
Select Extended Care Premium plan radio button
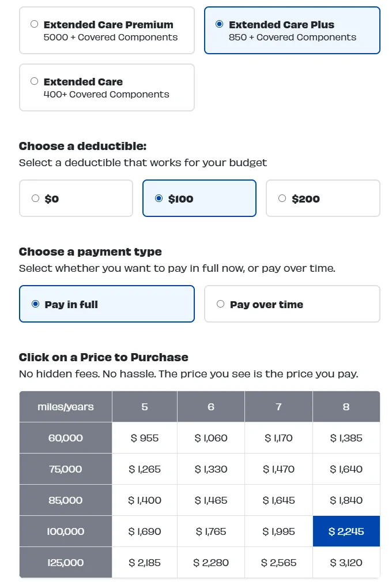click(x=34, y=24)
